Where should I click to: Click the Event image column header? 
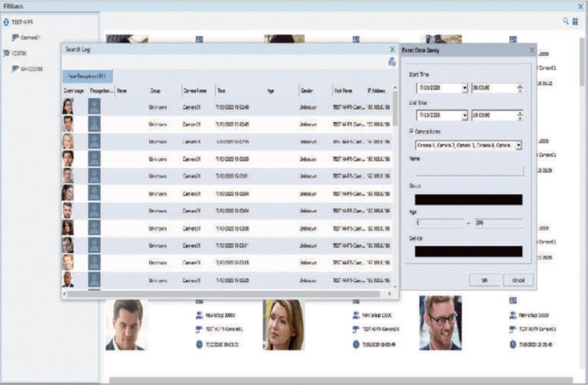73,91
